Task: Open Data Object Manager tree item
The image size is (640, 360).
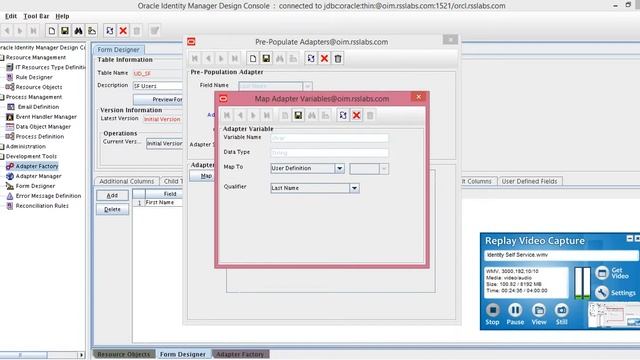Action: 43,127
